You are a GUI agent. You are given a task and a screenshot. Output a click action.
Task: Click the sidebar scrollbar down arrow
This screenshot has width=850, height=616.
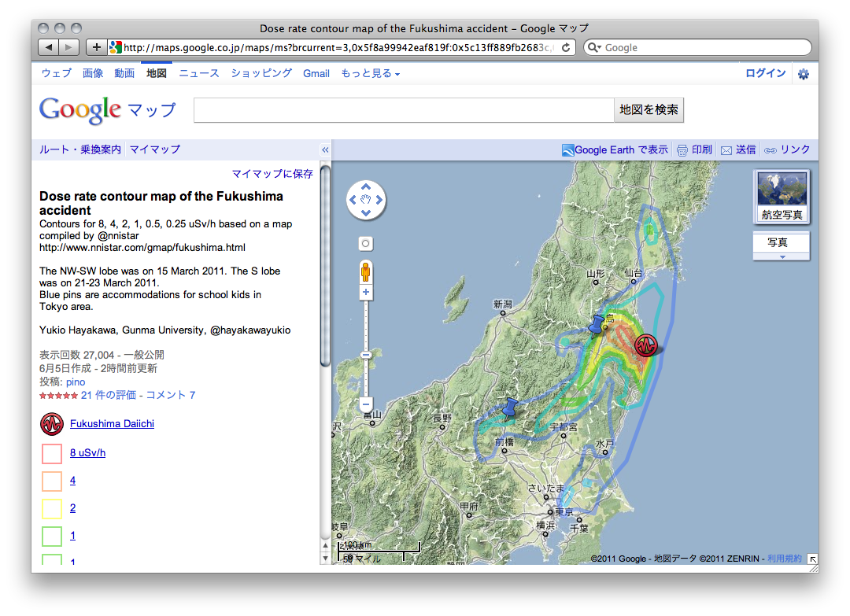tap(325, 558)
